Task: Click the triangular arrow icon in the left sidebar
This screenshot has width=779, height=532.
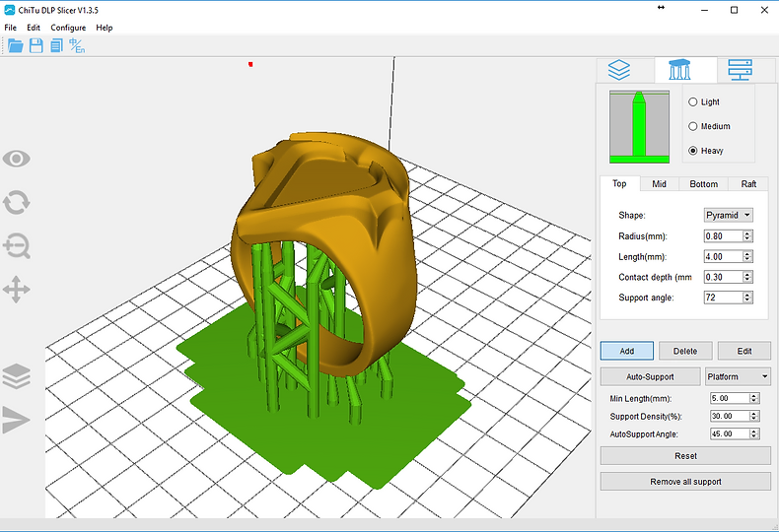Action: 17,420
